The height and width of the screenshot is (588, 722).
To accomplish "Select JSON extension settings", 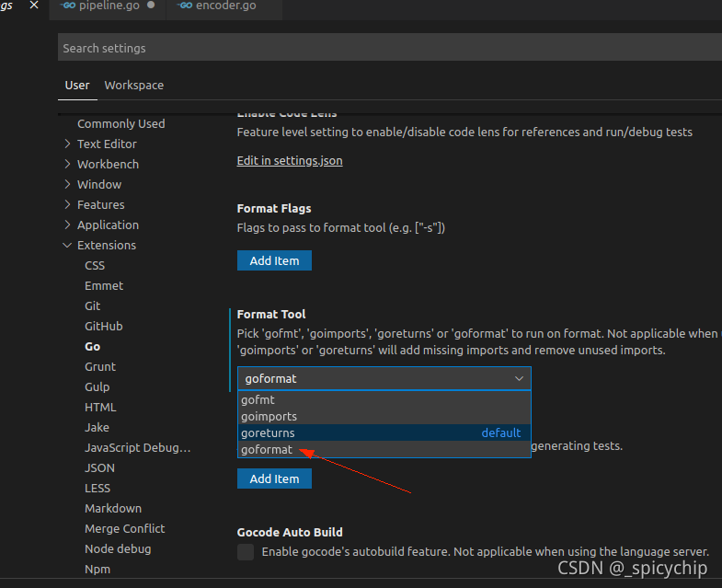I will pyautogui.click(x=99, y=468).
